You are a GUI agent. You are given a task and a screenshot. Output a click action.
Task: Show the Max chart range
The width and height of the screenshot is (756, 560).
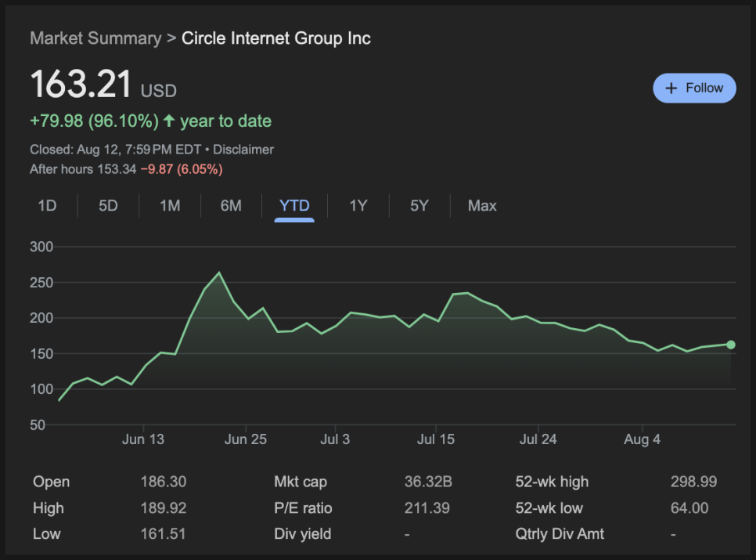(482, 206)
